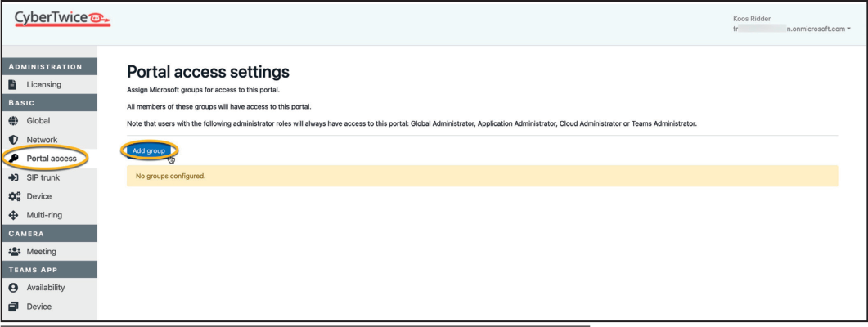This screenshot has height=327, width=868.
Task: Click the Portal access key icon
Action: pos(14,159)
